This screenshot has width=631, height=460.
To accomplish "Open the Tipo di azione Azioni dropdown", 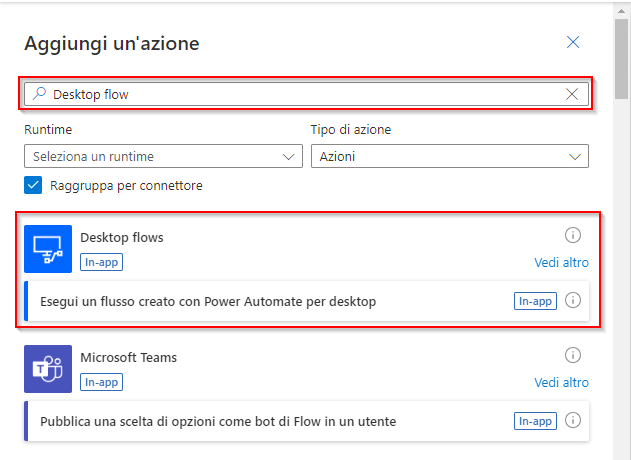I will 450,156.
